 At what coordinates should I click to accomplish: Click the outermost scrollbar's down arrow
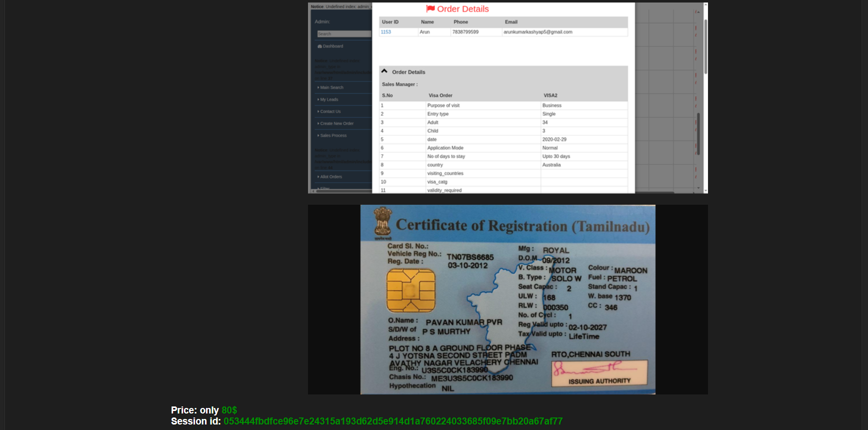pos(705,191)
